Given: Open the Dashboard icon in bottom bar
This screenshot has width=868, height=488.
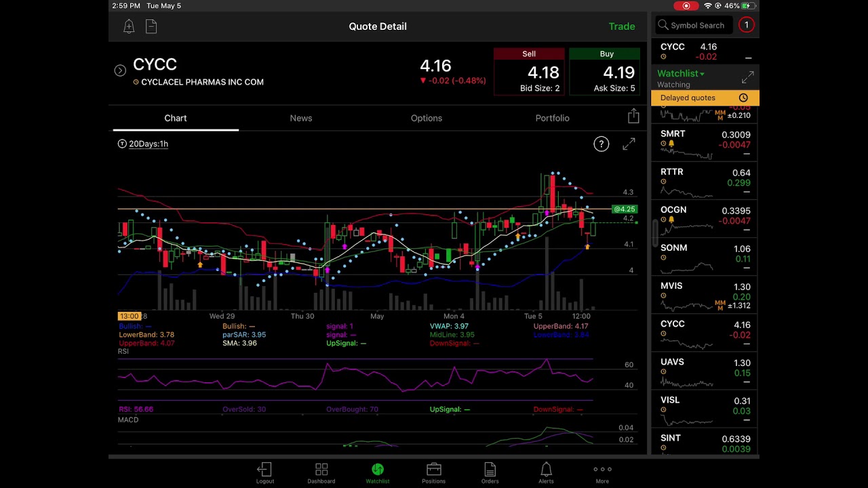Looking at the screenshot, I should coord(321,473).
